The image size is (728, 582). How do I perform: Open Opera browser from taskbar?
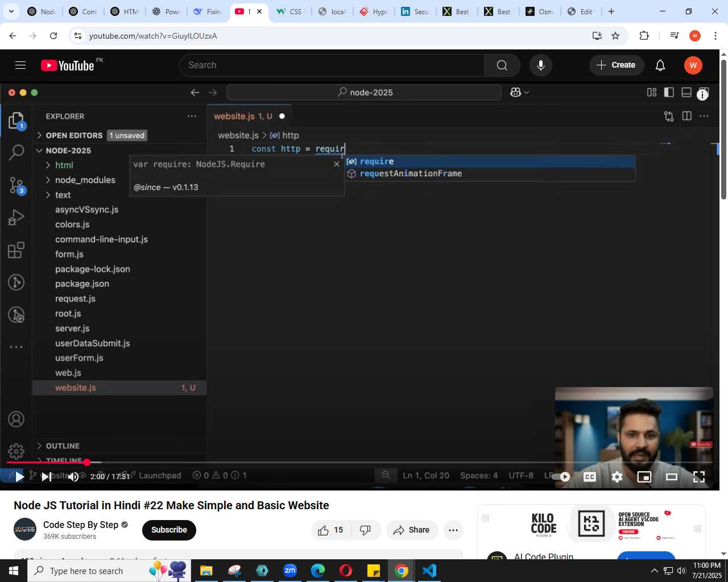pos(346,571)
